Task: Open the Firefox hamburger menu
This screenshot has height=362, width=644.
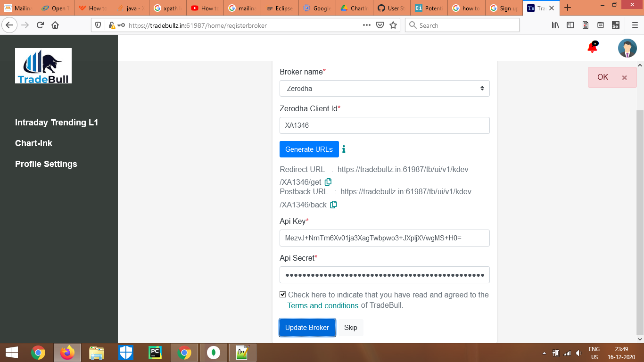Action: point(634,25)
